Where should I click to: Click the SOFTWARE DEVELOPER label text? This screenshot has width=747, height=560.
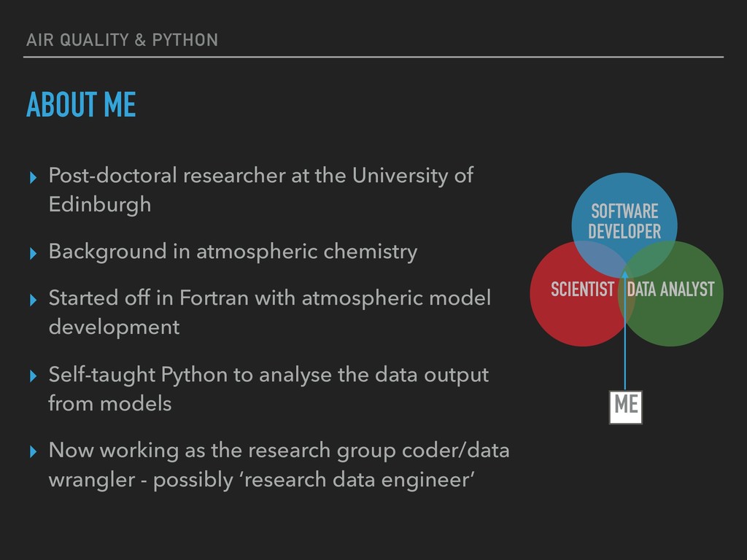pyautogui.click(x=624, y=222)
